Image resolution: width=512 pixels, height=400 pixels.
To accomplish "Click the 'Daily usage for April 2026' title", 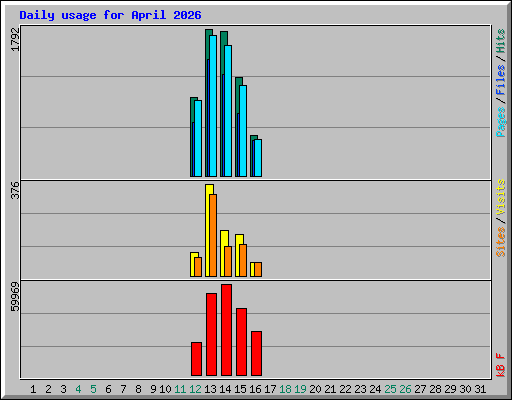I will click(110, 15).
